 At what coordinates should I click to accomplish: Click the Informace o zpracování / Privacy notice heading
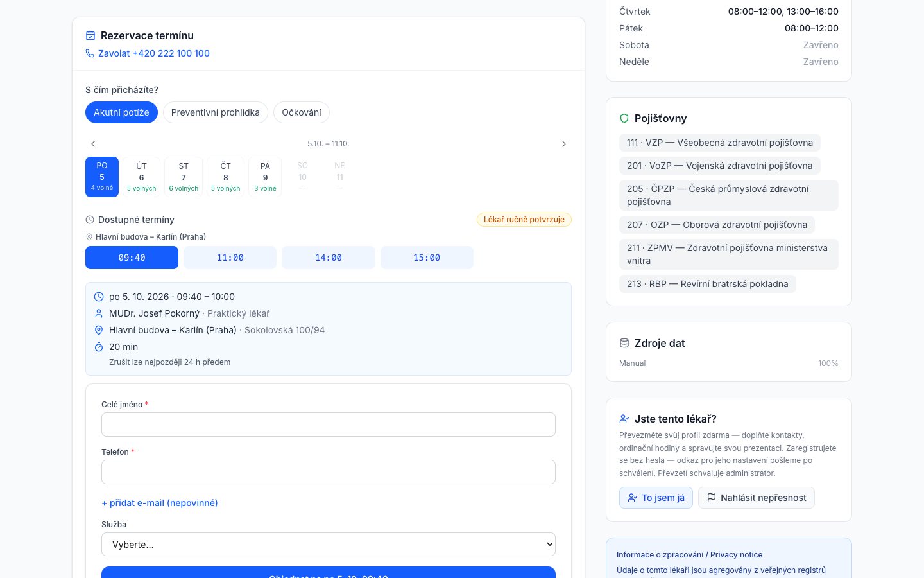pyautogui.click(x=690, y=555)
